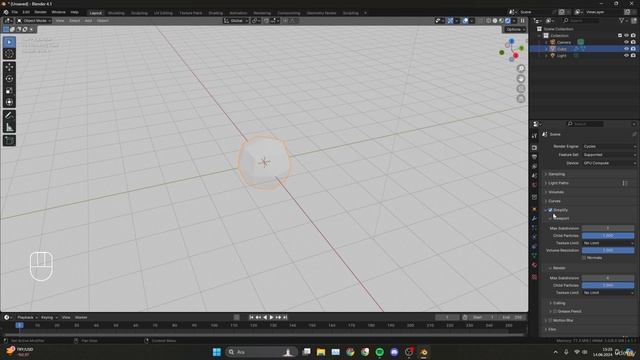Open the Render Engine Cycles dropdown
The image size is (640, 360).
coord(609,147)
